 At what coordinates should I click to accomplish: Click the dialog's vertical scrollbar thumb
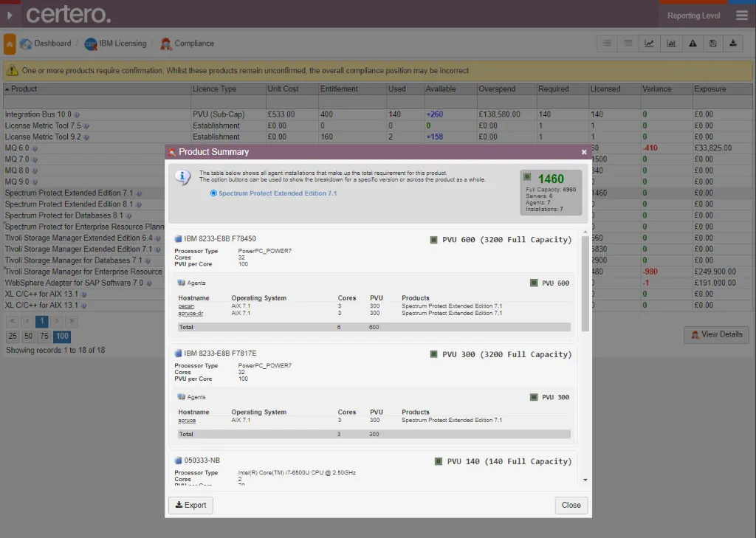tap(585, 284)
